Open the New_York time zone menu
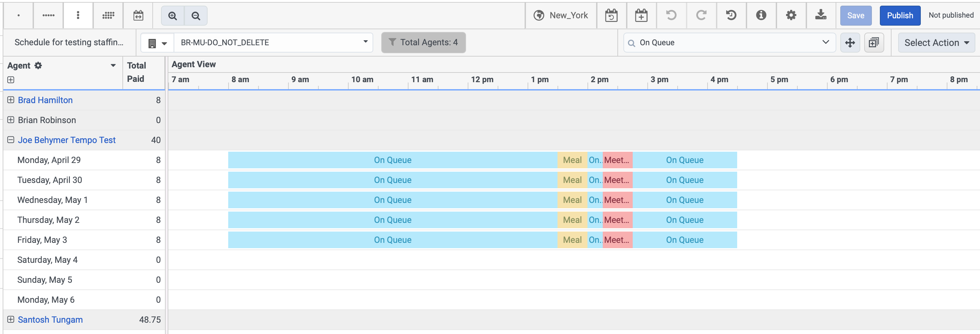 click(x=561, y=15)
